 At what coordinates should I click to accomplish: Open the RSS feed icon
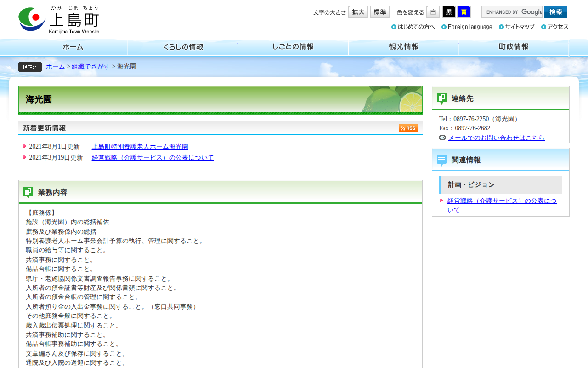408,128
